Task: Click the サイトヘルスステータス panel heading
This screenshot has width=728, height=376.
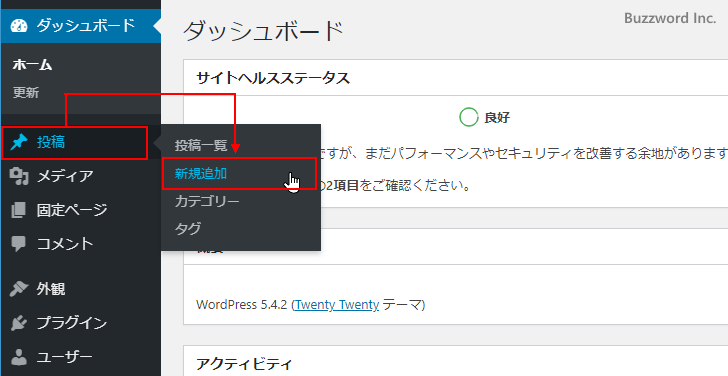Action: tap(273, 78)
